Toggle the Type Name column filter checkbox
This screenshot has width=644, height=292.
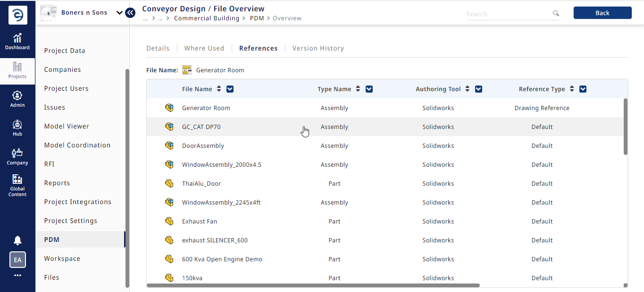[x=369, y=89]
